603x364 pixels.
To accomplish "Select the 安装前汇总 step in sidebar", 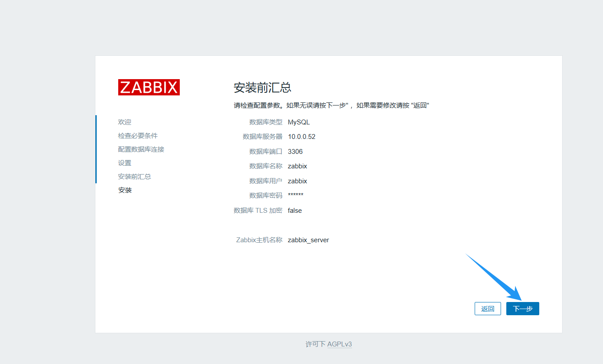I will coord(134,176).
